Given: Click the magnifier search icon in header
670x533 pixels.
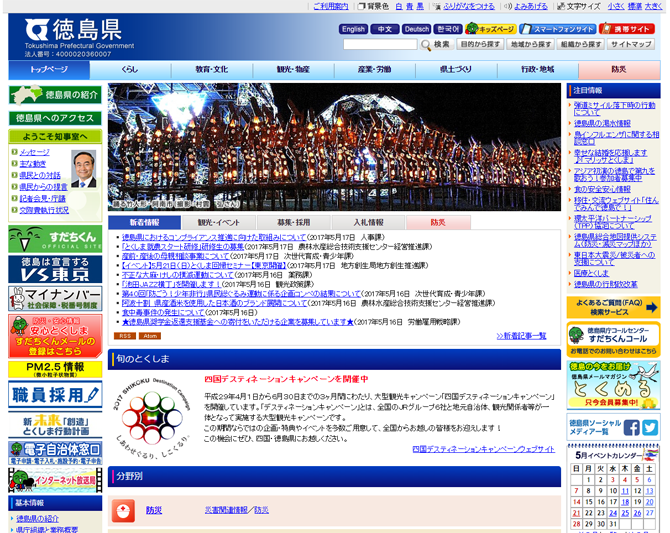Looking at the screenshot, I should [x=426, y=45].
